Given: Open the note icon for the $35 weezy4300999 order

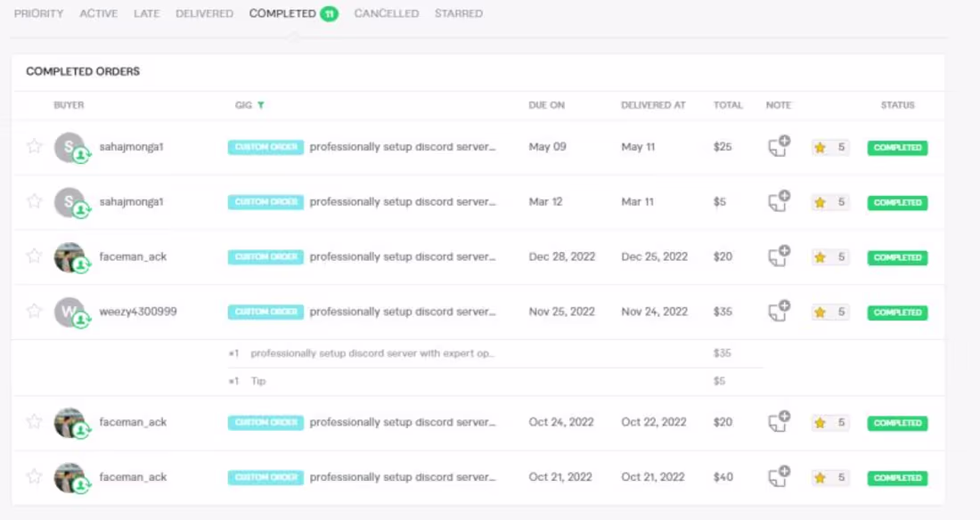Looking at the screenshot, I should [779, 312].
